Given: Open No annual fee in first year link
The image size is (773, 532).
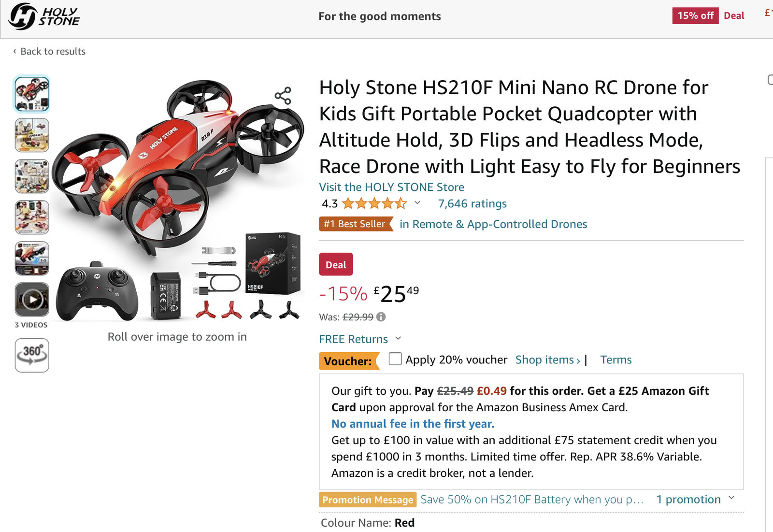Looking at the screenshot, I should tap(413, 424).
